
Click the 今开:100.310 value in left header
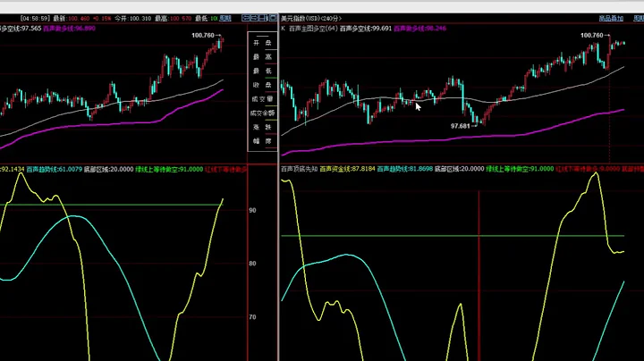click(132, 19)
